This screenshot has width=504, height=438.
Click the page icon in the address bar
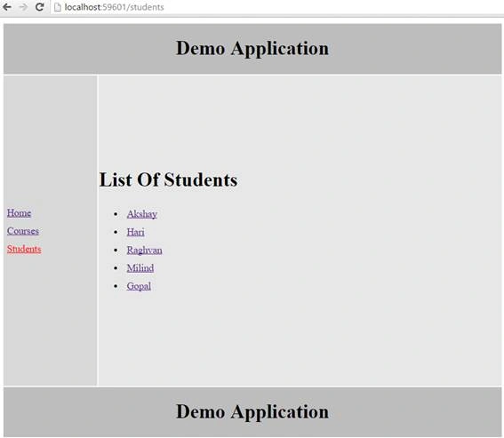(58, 7)
